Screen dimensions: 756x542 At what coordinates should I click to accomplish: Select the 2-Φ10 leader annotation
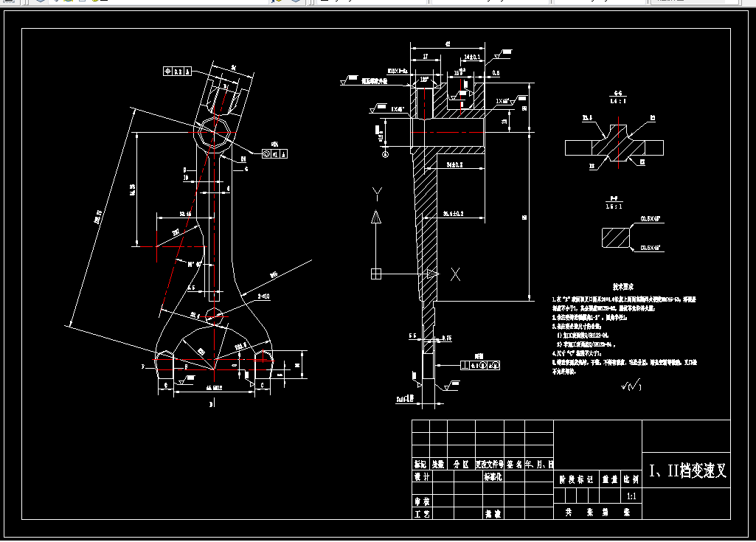pos(264,296)
